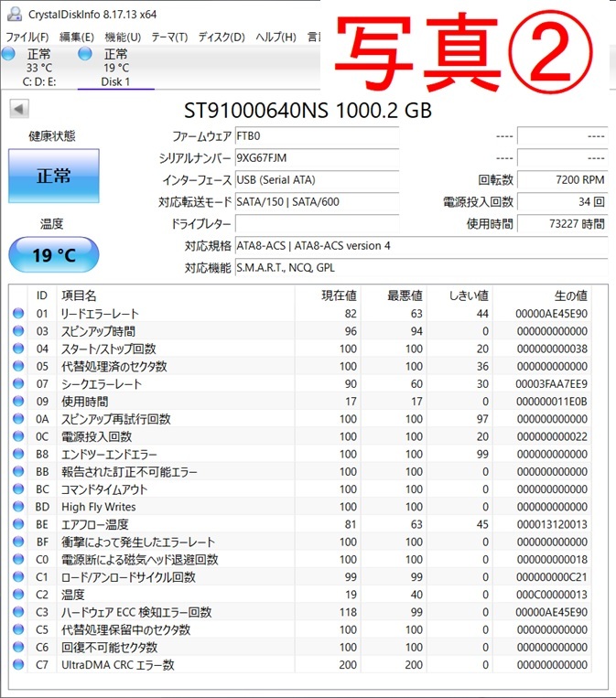Click current value 118 in ECC row
This screenshot has height=698, width=616.
pos(348,612)
